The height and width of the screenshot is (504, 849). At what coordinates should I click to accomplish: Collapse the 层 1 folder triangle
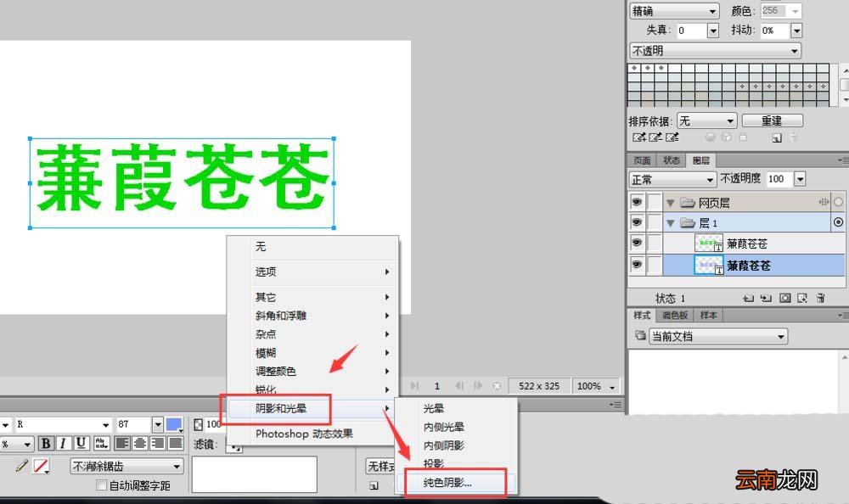tap(671, 223)
